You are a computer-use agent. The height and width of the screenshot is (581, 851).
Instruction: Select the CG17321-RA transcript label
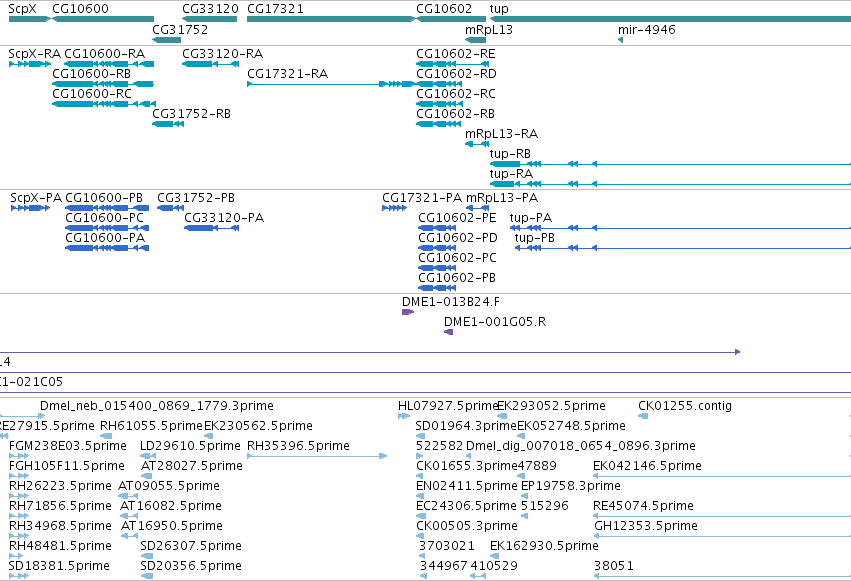(287, 74)
